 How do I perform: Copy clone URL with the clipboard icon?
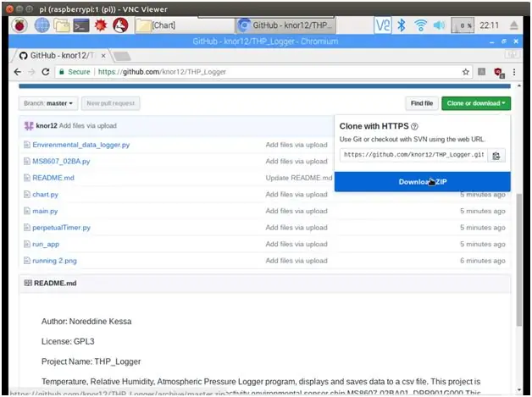(496, 155)
